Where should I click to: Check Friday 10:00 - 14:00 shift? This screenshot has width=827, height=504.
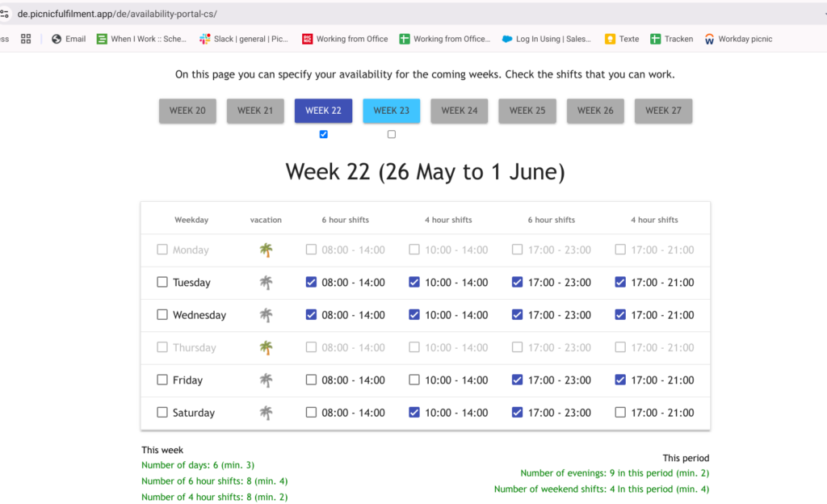[414, 380]
